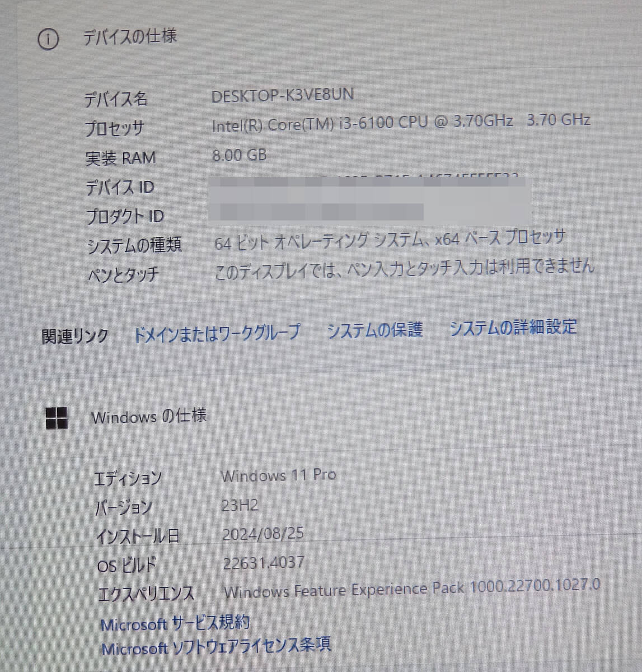Click the システムの種類 label
Screen dimensions: 642x672
pyautogui.click(x=134, y=245)
